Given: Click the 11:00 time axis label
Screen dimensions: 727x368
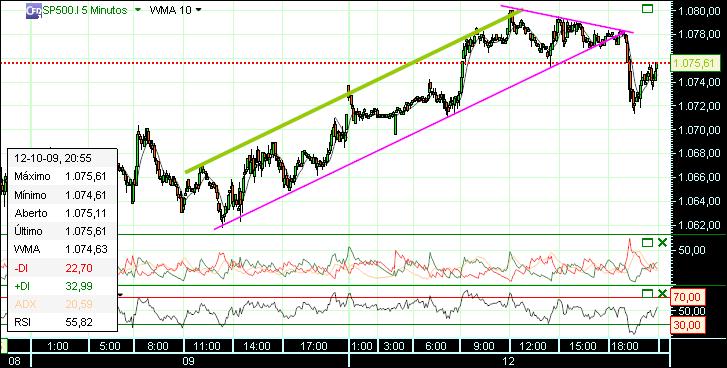Looking at the screenshot, I should (x=206, y=346).
